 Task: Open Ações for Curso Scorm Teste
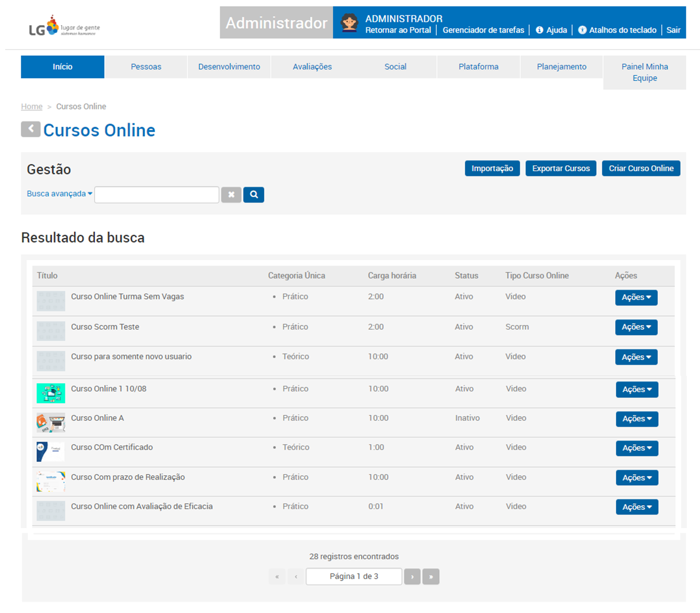636,327
